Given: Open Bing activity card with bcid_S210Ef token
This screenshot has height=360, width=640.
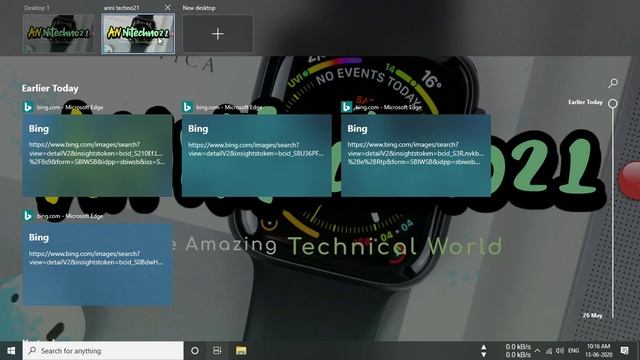Looking at the screenshot, I should pyautogui.click(x=98, y=156).
